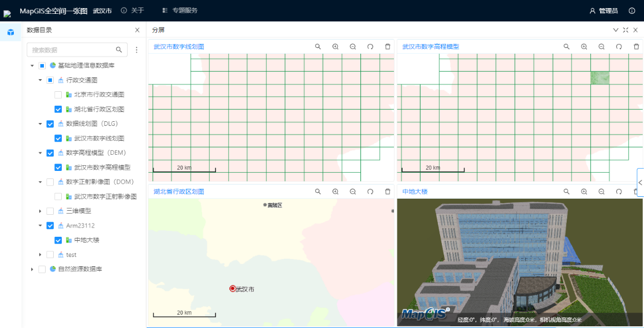
Task: Zoom in on 武汉市数字高程模型 pane
Action: (584, 47)
